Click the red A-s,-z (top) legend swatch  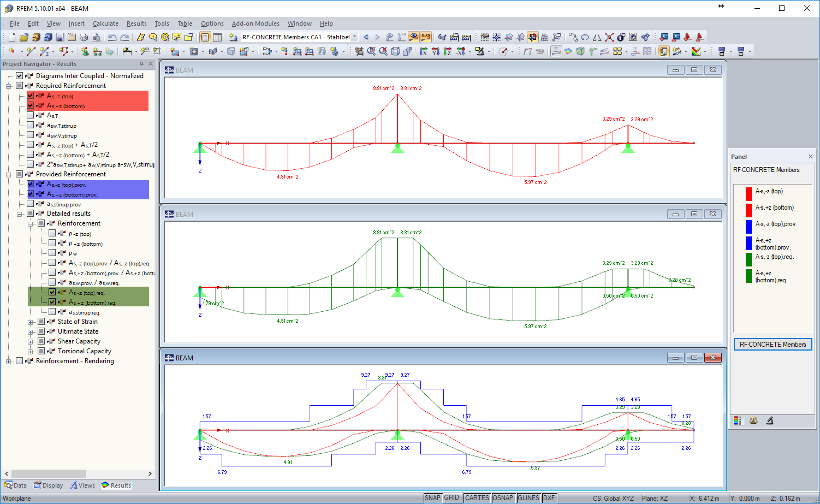[x=748, y=194]
